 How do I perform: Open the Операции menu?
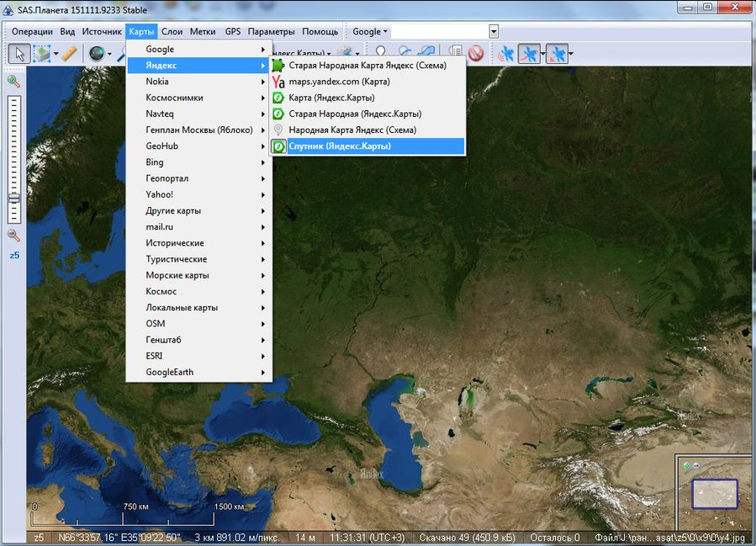[x=32, y=31]
